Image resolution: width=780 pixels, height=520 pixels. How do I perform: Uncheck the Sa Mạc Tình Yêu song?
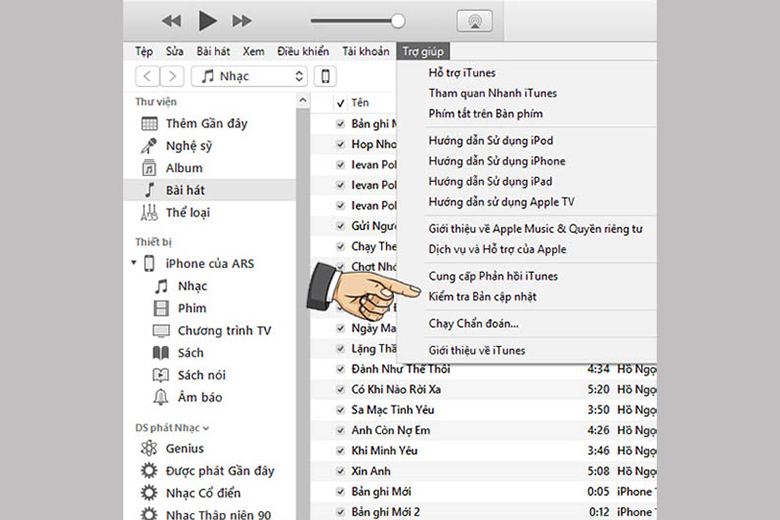[341, 410]
